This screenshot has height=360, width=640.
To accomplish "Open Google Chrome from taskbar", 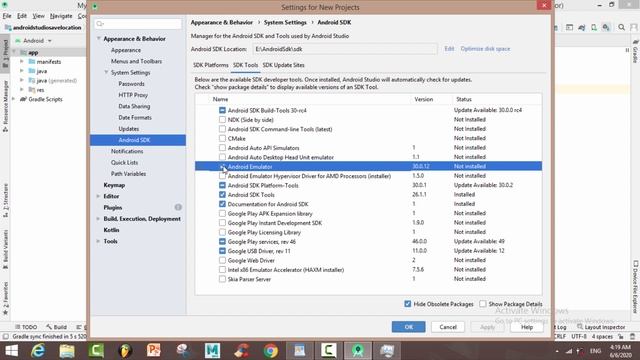I will tap(270, 351).
